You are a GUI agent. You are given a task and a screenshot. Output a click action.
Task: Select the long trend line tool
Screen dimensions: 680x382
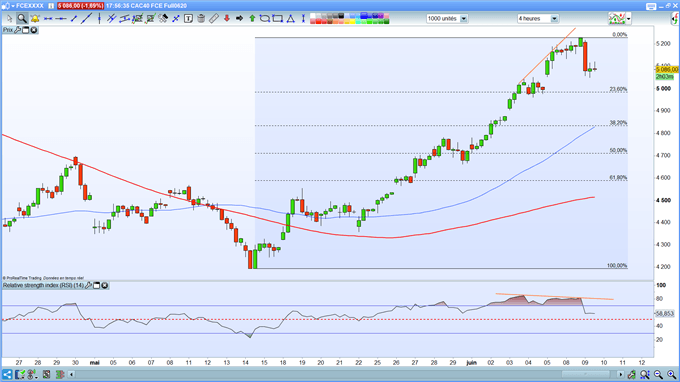86,19
